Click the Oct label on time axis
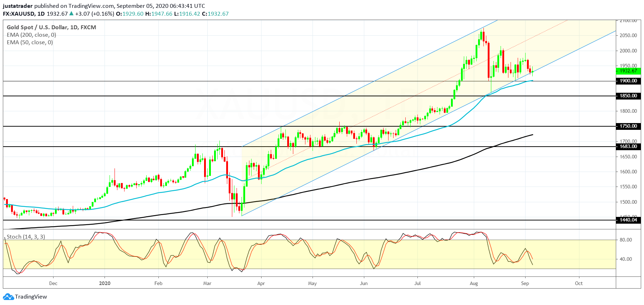Viewport: 644px width, 305px height. click(x=579, y=284)
